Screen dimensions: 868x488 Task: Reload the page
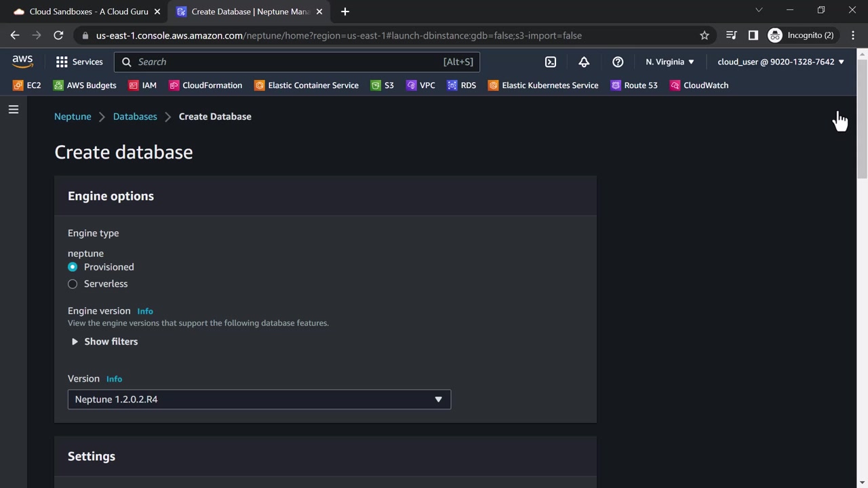pyautogui.click(x=58, y=35)
